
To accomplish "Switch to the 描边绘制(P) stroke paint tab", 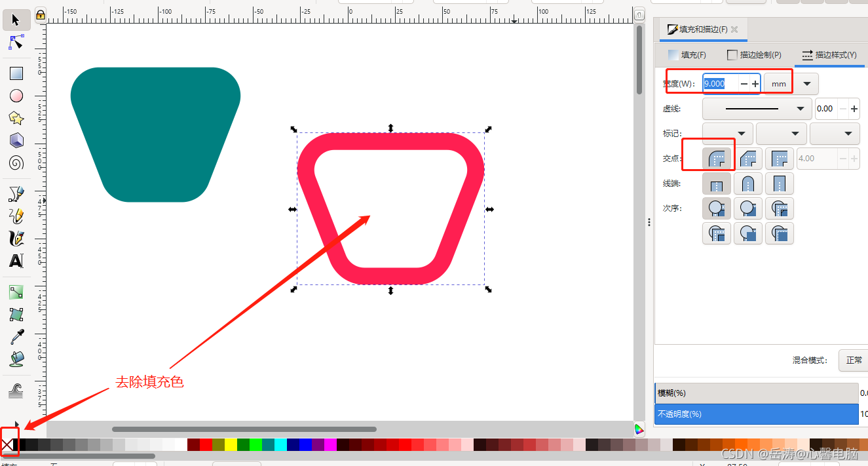I will [755, 55].
